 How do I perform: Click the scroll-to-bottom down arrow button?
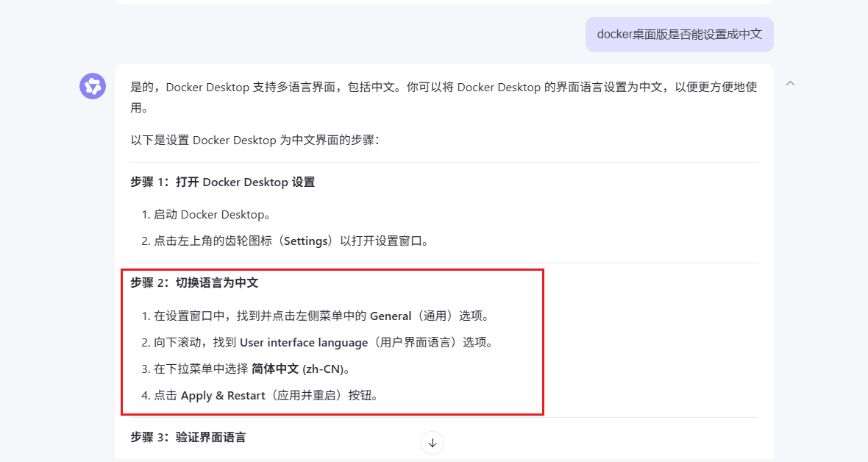point(433,443)
